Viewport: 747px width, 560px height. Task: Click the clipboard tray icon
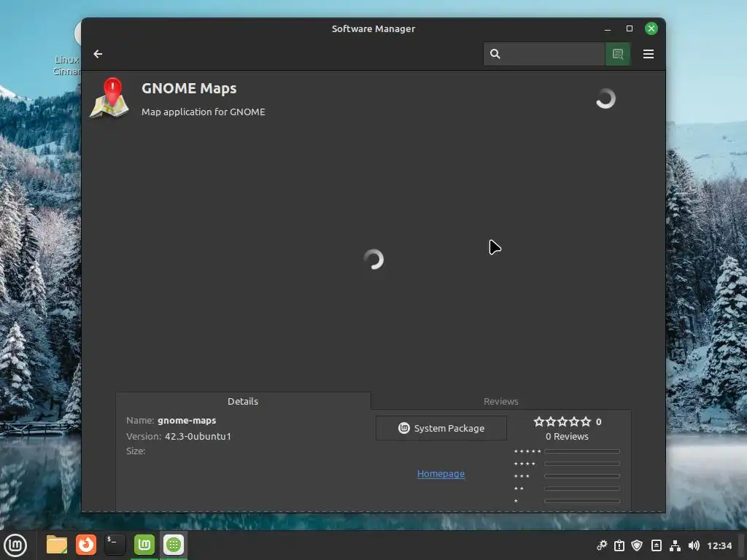tap(619, 545)
